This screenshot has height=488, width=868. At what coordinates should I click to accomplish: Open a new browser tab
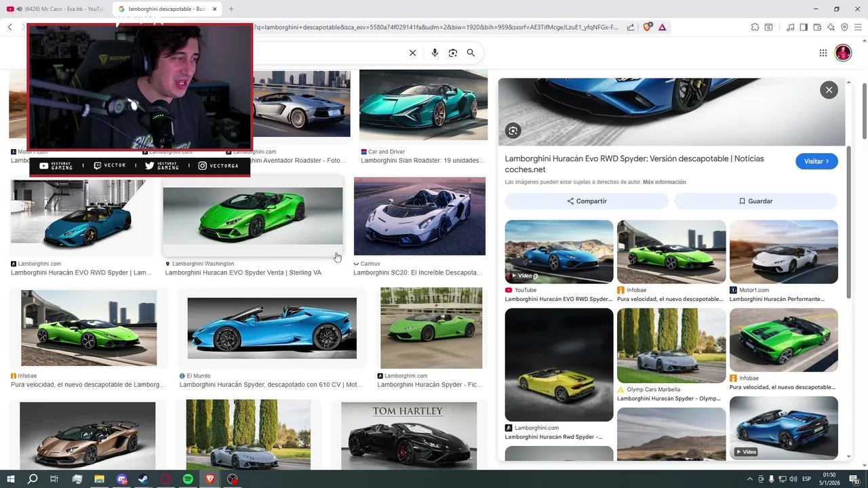pos(231,9)
